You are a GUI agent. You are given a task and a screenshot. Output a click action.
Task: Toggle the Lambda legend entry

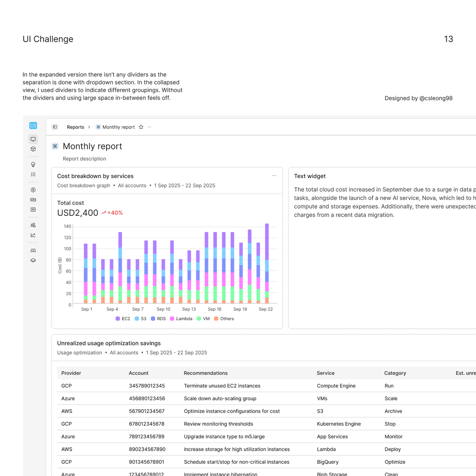(x=181, y=319)
